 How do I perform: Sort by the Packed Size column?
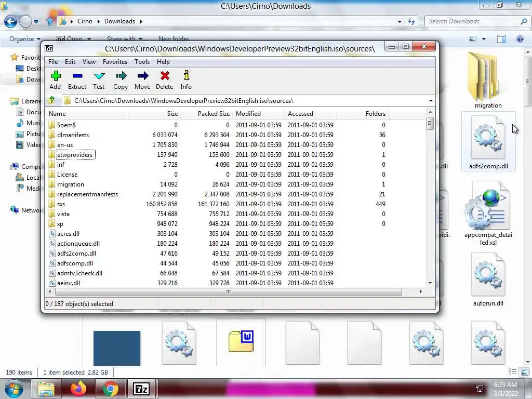206,114
